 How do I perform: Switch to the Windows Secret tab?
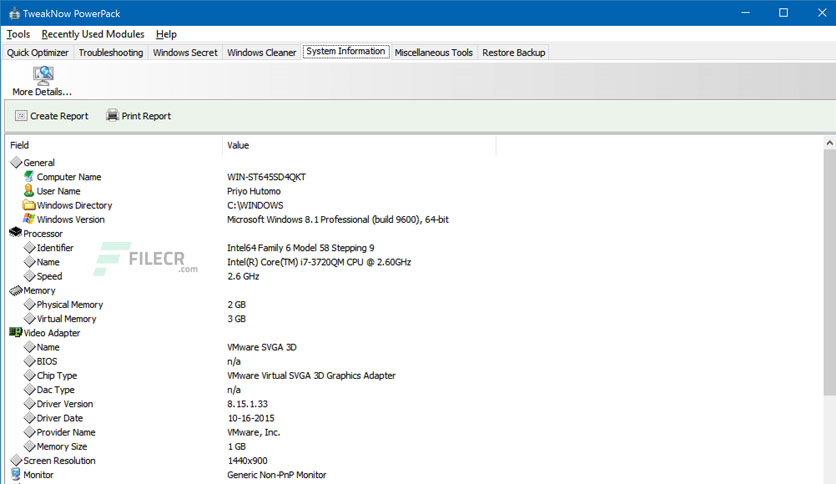coord(185,52)
